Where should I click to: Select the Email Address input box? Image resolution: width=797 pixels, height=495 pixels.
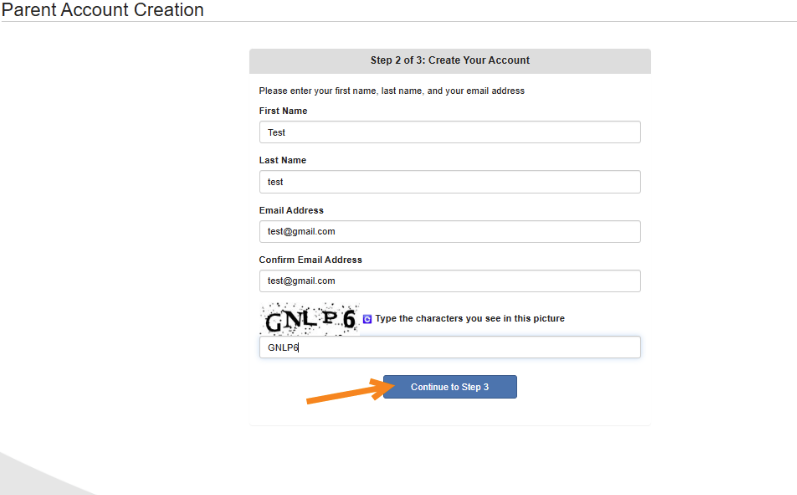pos(450,231)
